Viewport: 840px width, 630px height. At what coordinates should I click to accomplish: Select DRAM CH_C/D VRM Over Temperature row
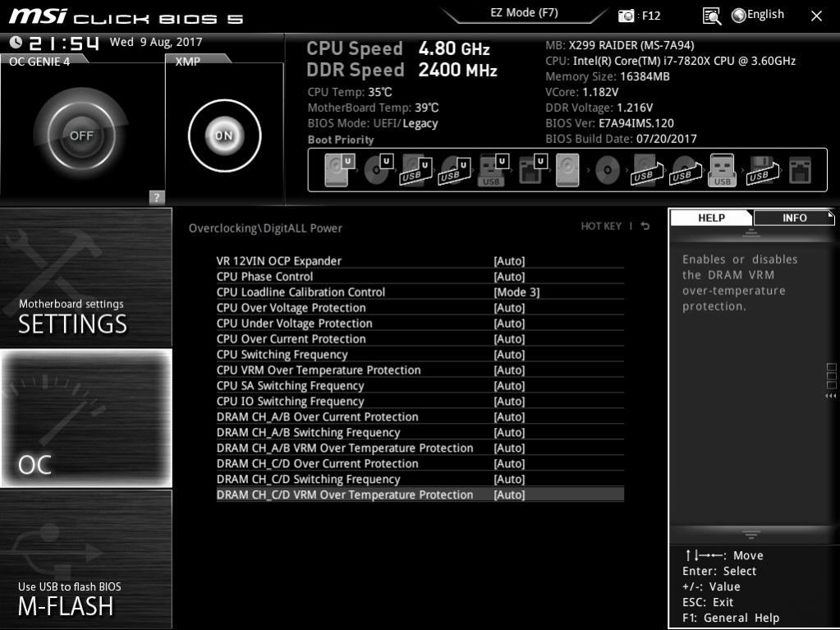(420, 494)
